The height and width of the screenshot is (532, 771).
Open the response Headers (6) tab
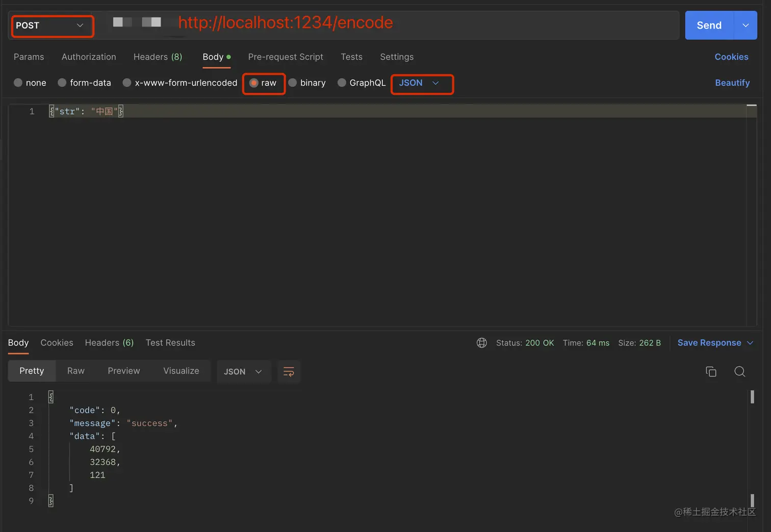109,343
